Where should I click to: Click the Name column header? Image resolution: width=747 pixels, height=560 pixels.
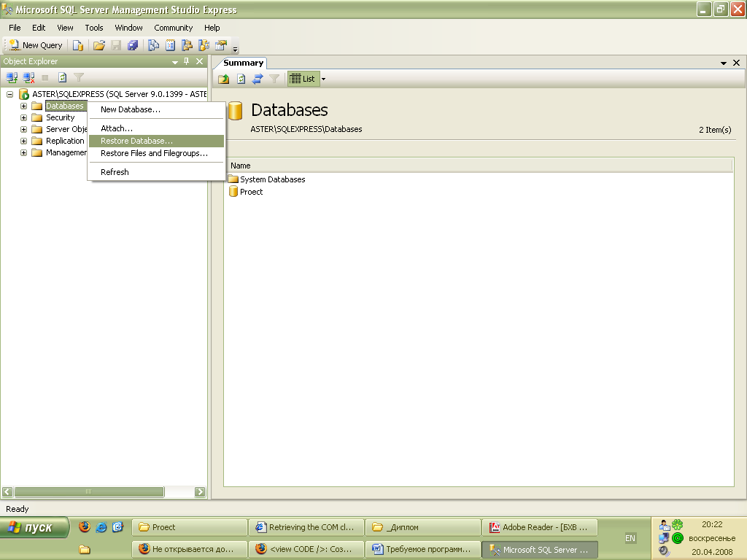(x=480, y=166)
